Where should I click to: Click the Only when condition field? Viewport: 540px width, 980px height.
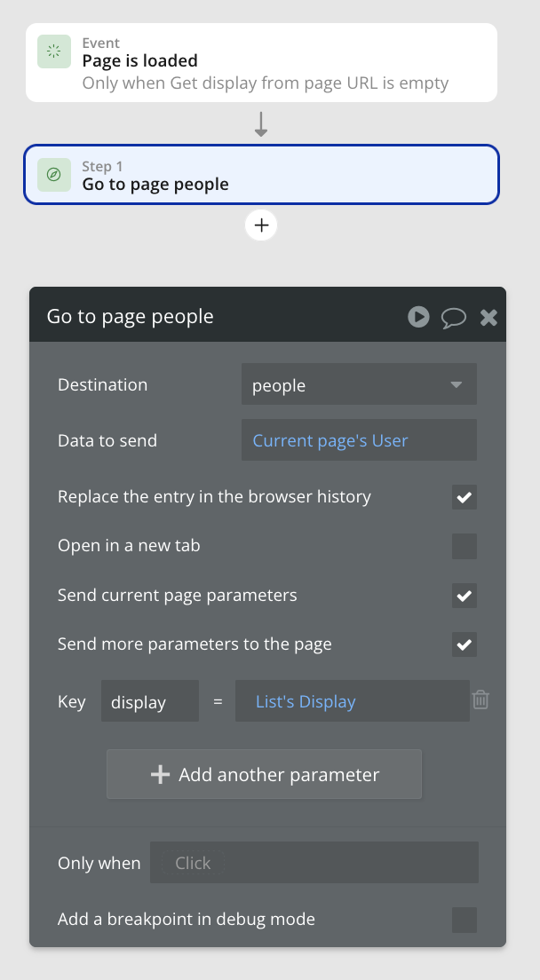(x=314, y=863)
